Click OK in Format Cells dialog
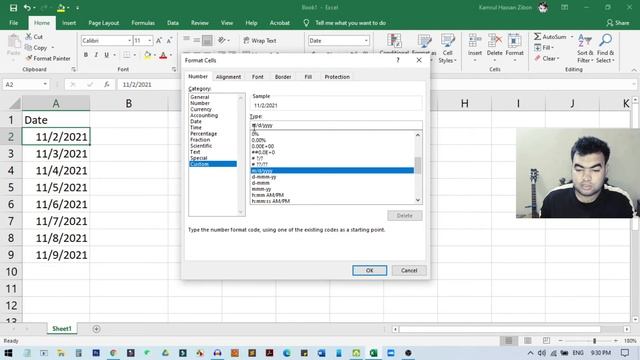Image resolution: width=640 pixels, height=360 pixels. [369, 270]
